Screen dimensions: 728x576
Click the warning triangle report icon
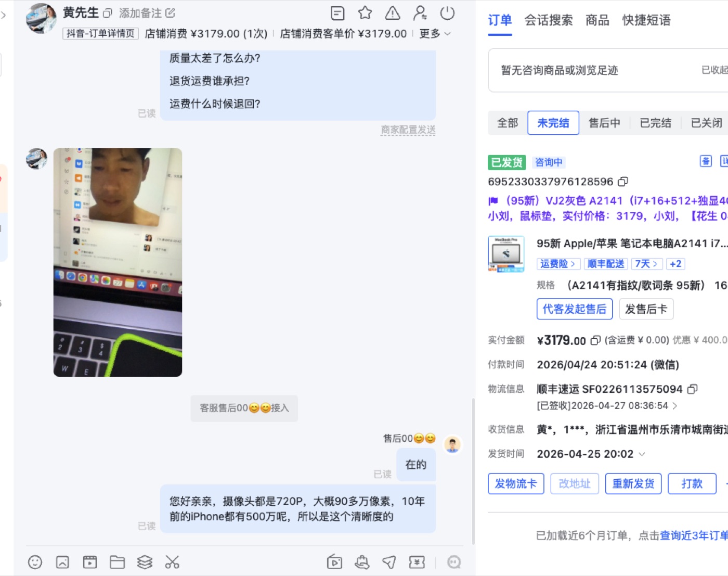point(393,13)
